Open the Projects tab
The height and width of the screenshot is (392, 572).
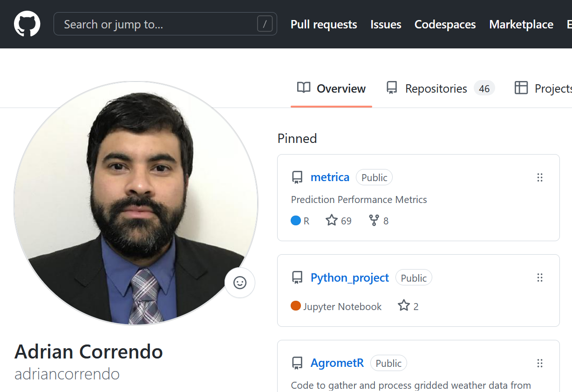click(x=543, y=88)
